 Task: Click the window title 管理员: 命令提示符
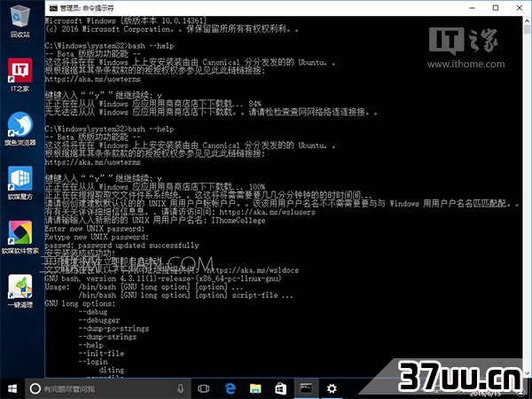tap(87, 8)
